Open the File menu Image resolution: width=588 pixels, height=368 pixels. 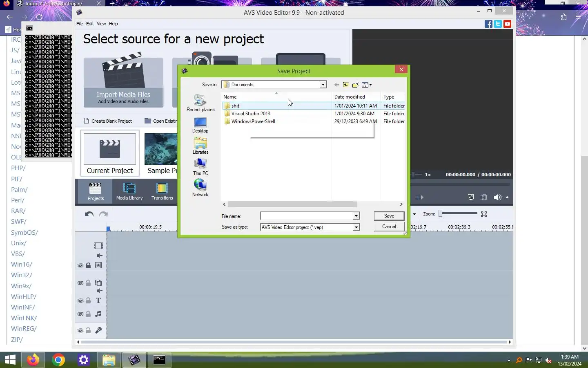click(80, 24)
